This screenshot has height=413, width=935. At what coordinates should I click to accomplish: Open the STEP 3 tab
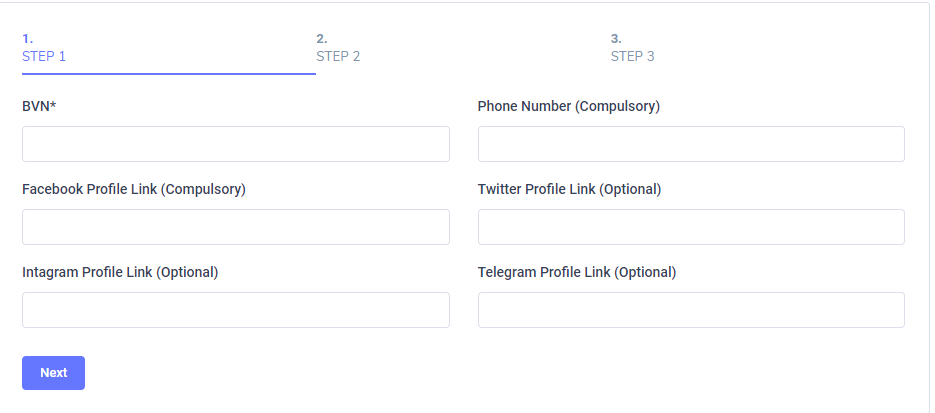(632, 56)
